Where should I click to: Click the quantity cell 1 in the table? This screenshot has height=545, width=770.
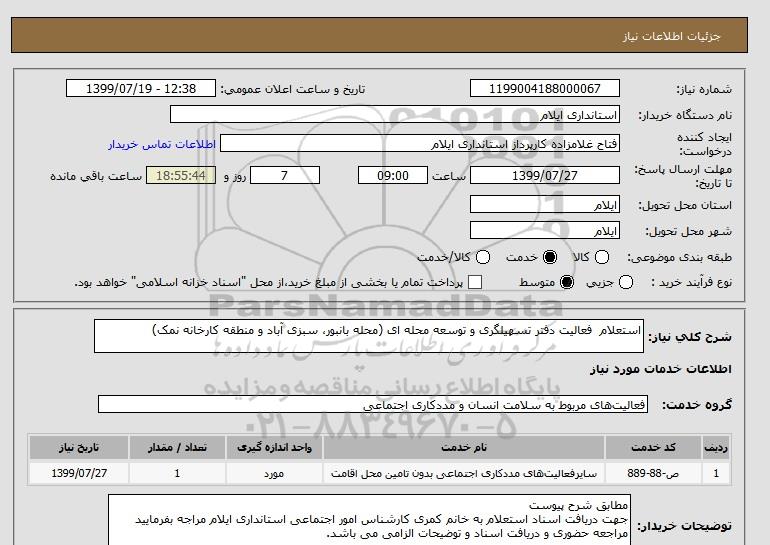(x=177, y=473)
